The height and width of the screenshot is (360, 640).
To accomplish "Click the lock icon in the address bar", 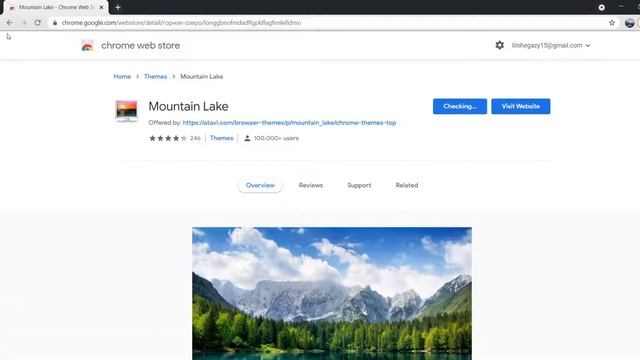I will 55,23.
